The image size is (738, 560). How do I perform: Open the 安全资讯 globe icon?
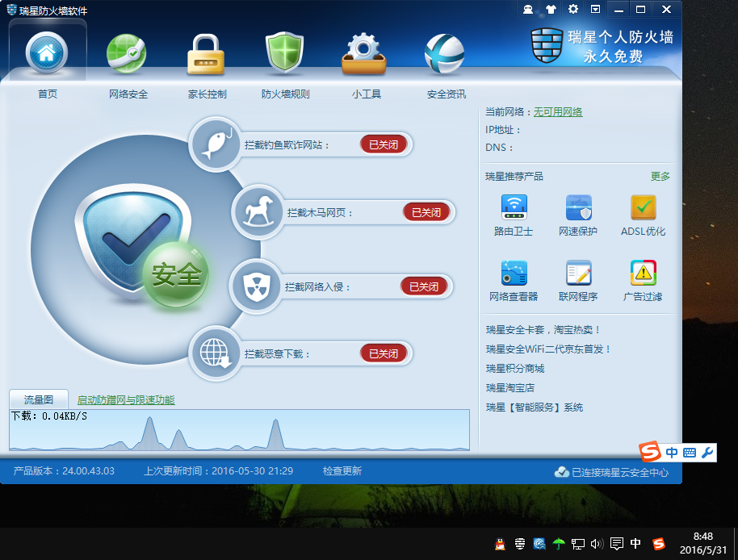coord(444,53)
